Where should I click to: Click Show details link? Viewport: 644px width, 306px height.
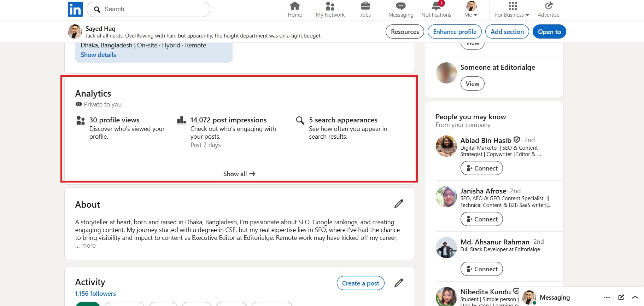pyautogui.click(x=98, y=55)
